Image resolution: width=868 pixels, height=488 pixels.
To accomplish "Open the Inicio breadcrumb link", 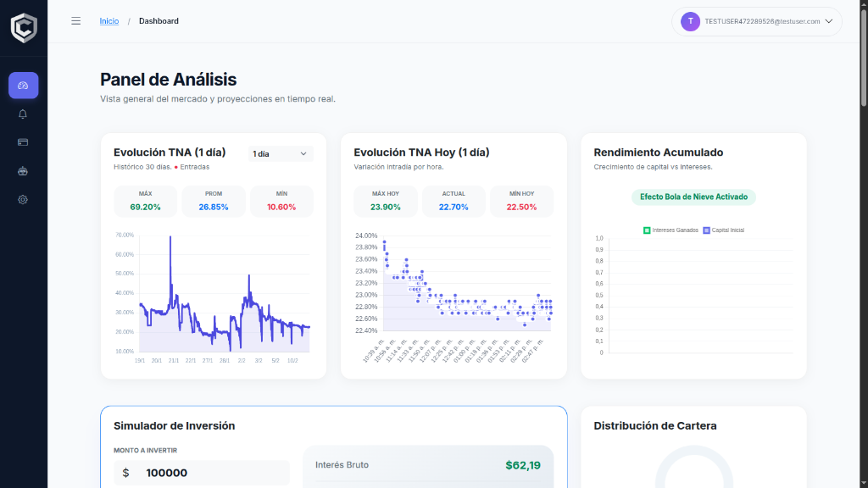I will click(108, 21).
